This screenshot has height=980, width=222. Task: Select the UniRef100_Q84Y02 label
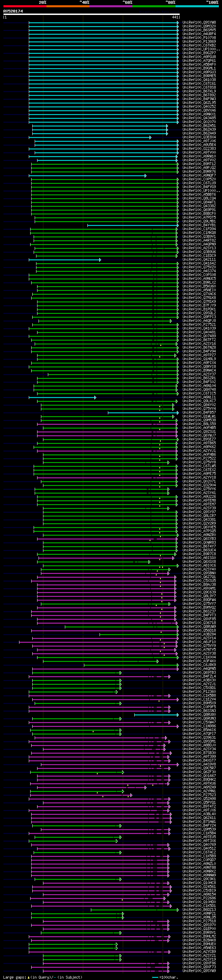pos(199,405)
